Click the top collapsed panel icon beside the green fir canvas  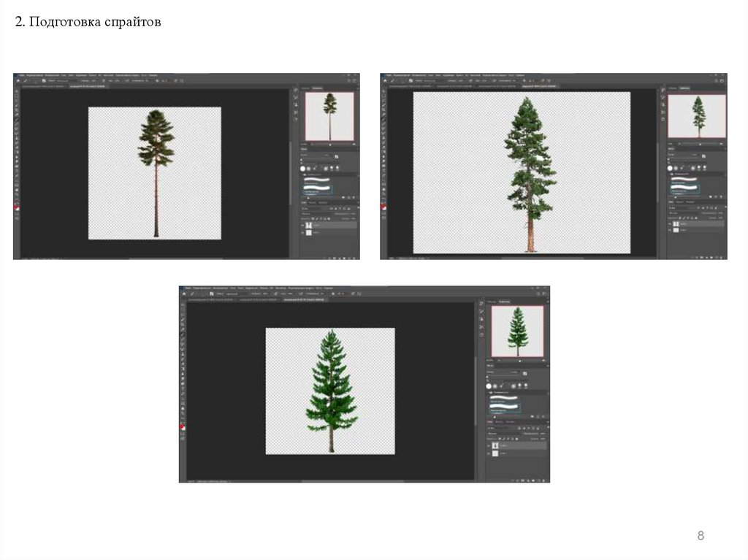coord(481,304)
